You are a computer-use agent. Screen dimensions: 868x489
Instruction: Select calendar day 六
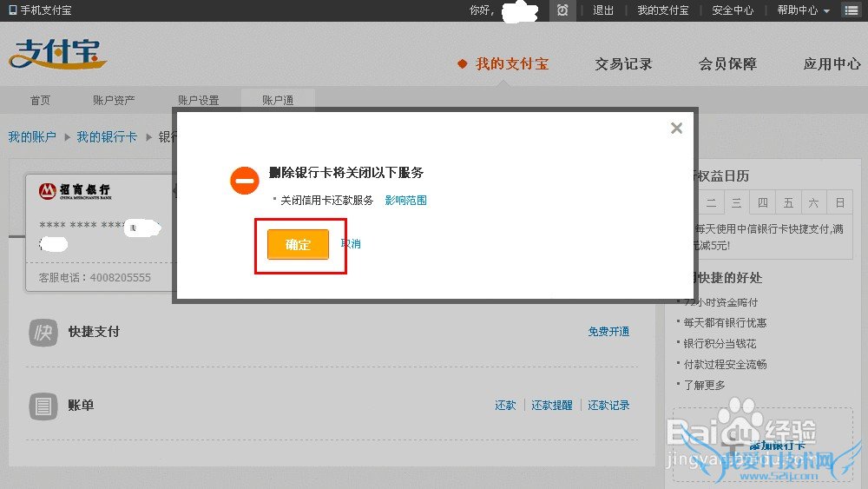pyautogui.click(x=814, y=202)
